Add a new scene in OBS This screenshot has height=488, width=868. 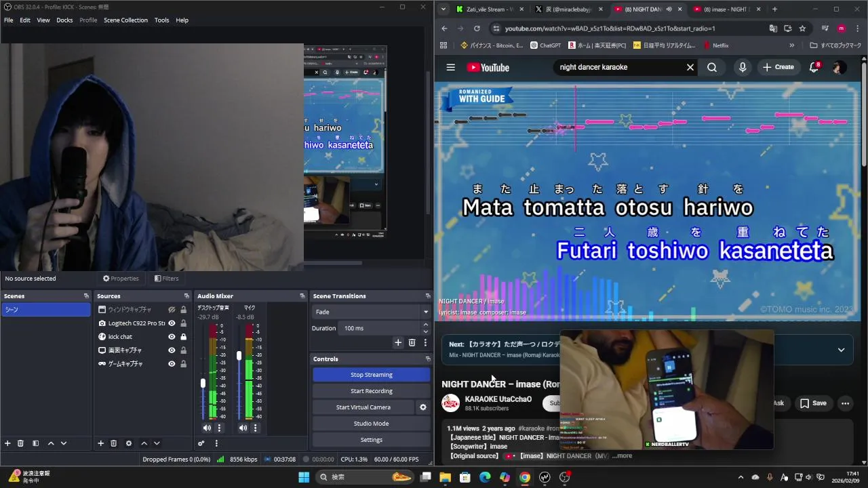click(x=7, y=443)
